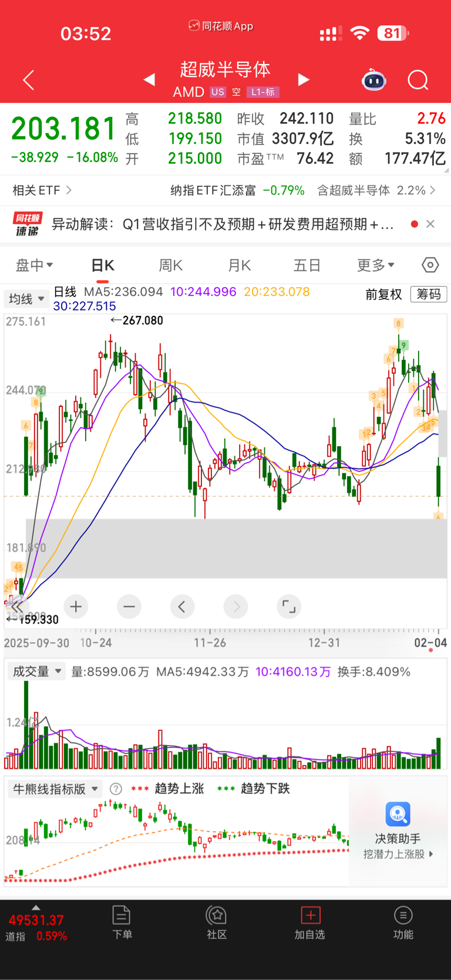Open the robot assistant icon
Viewport: 451px width, 980px height.
tap(373, 80)
